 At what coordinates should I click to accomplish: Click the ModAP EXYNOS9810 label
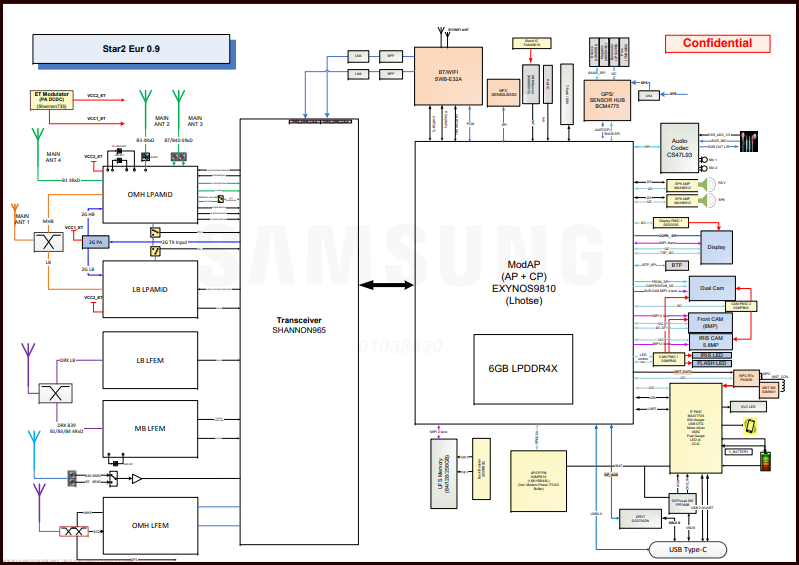(x=524, y=282)
